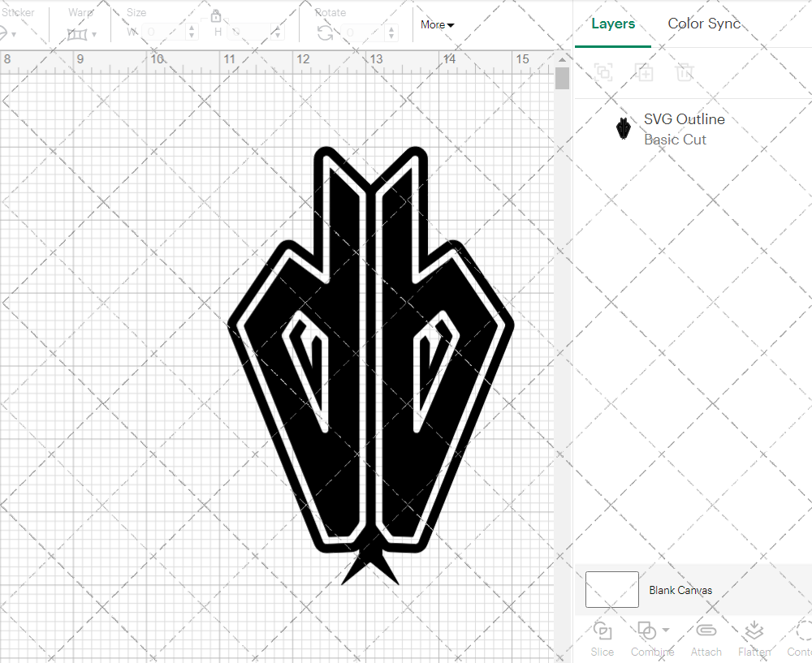Apply the Flatten tool
The image size is (812, 663).
(x=754, y=639)
